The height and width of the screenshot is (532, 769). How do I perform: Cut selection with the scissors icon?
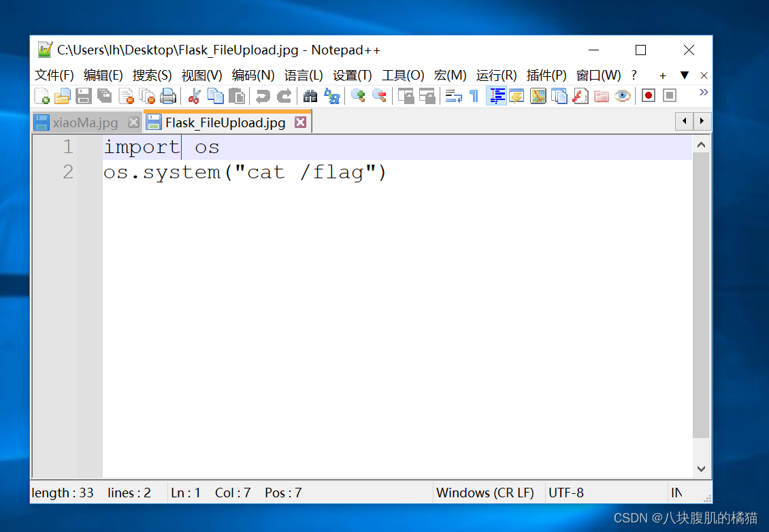coord(194,96)
